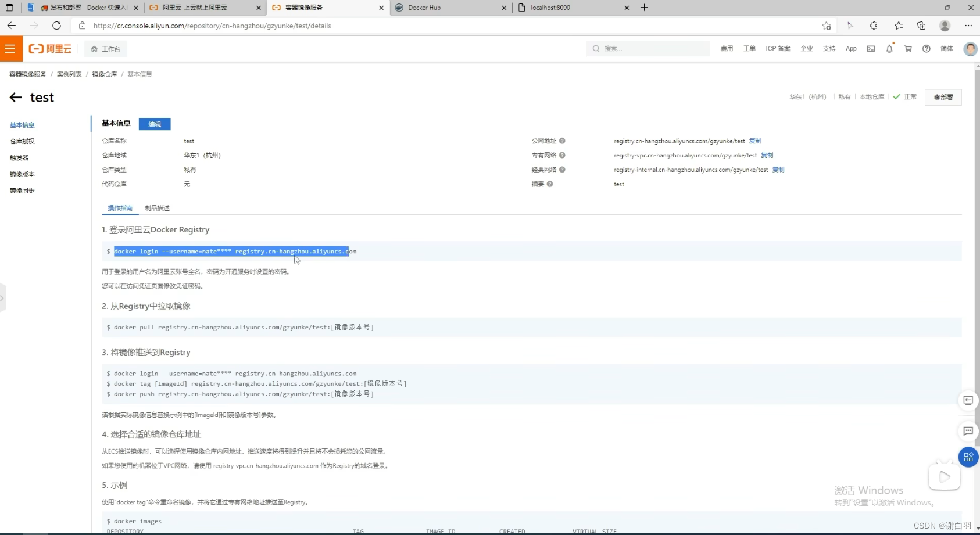
Task: Open the App menu item
Action: pos(851,49)
